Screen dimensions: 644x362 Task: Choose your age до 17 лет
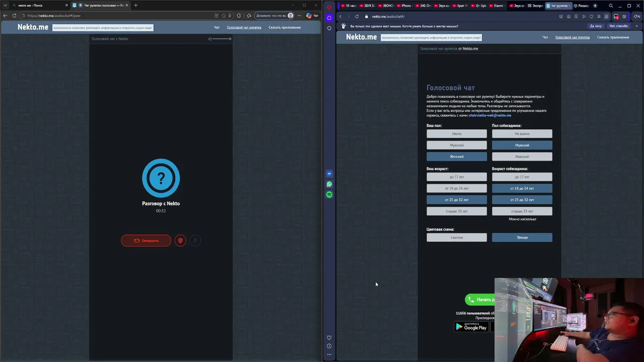(456, 177)
